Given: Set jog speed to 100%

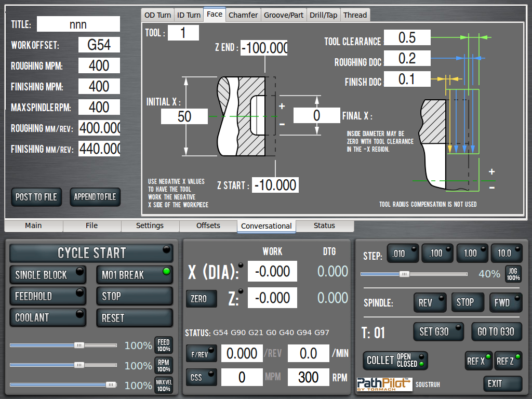Looking at the screenshot, I should (x=513, y=274).
